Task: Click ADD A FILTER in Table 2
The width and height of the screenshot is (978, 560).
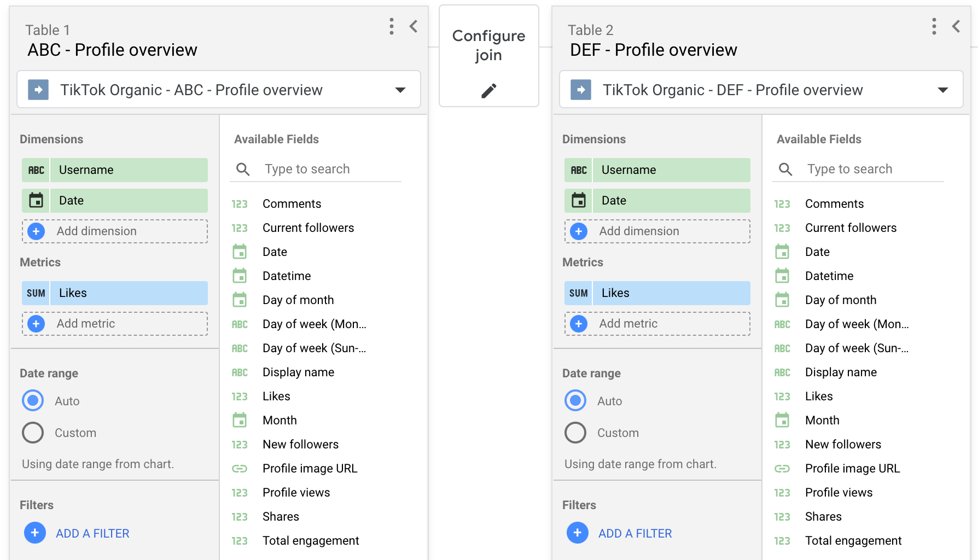Action: [620, 533]
